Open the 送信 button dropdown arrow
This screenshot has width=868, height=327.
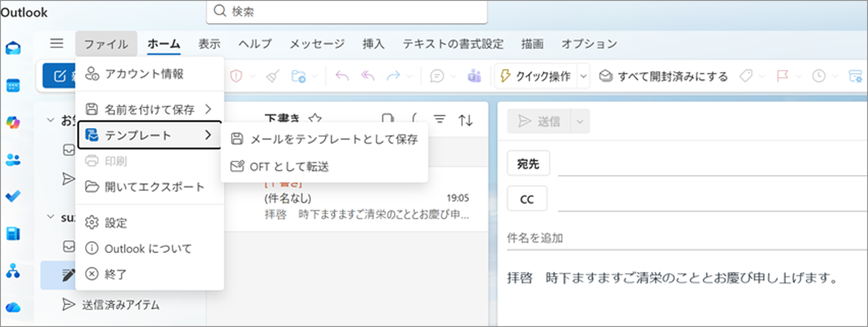[580, 122]
